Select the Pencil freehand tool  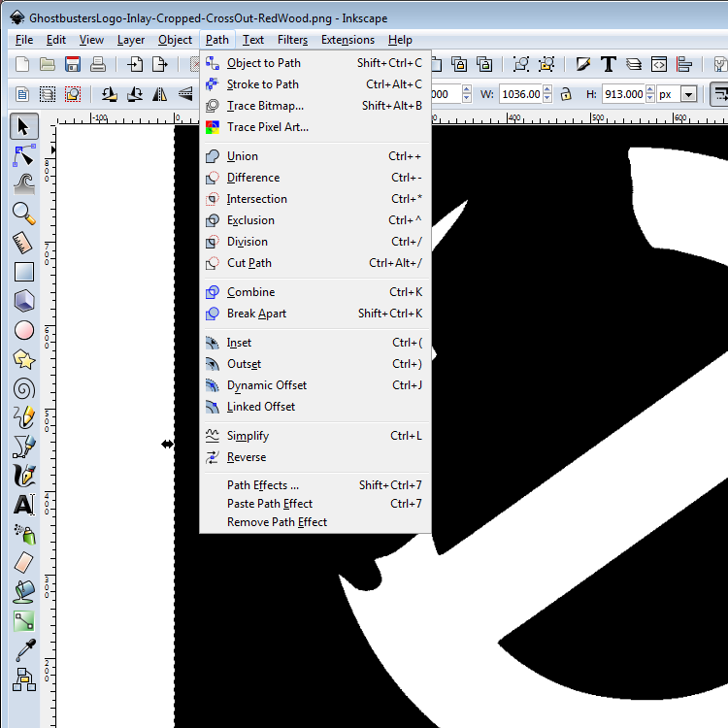[23, 417]
